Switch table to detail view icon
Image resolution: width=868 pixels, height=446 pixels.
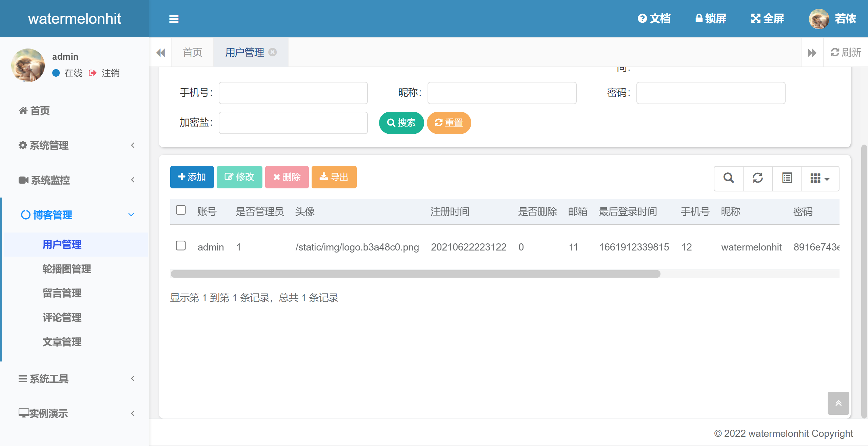click(787, 178)
